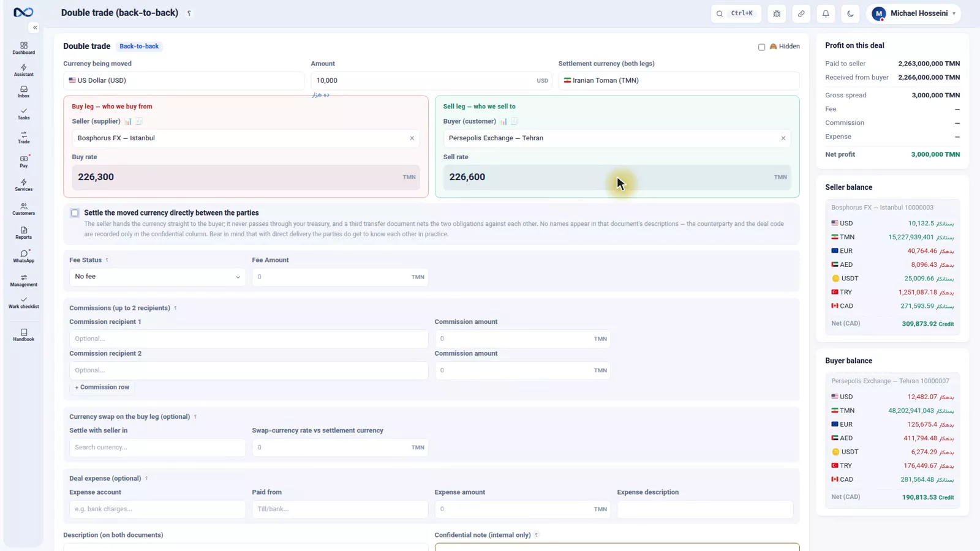980x551 pixels.
Task: Go to Inbox in the sidebar
Action: pos(23,92)
